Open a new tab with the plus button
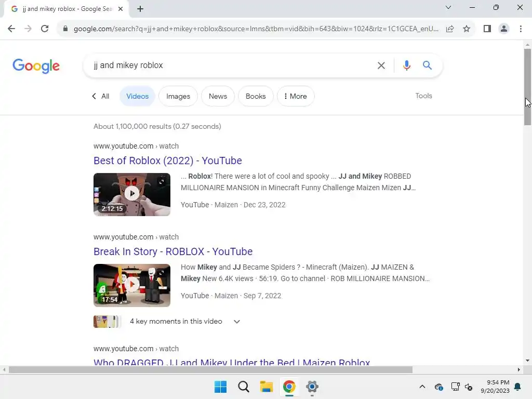 click(140, 9)
